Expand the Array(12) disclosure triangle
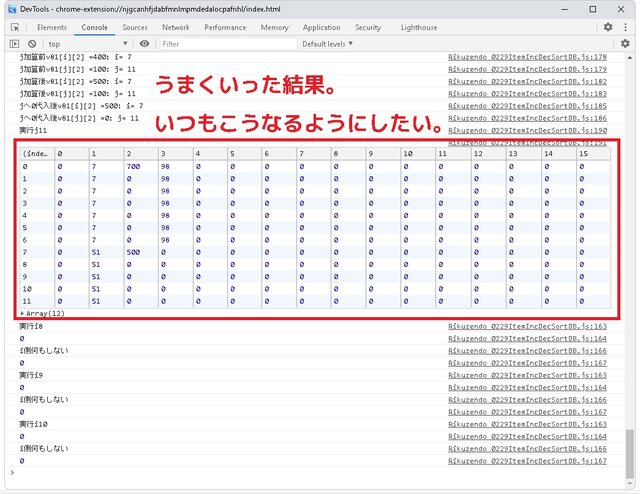The height and width of the screenshot is (494, 640). 22,314
